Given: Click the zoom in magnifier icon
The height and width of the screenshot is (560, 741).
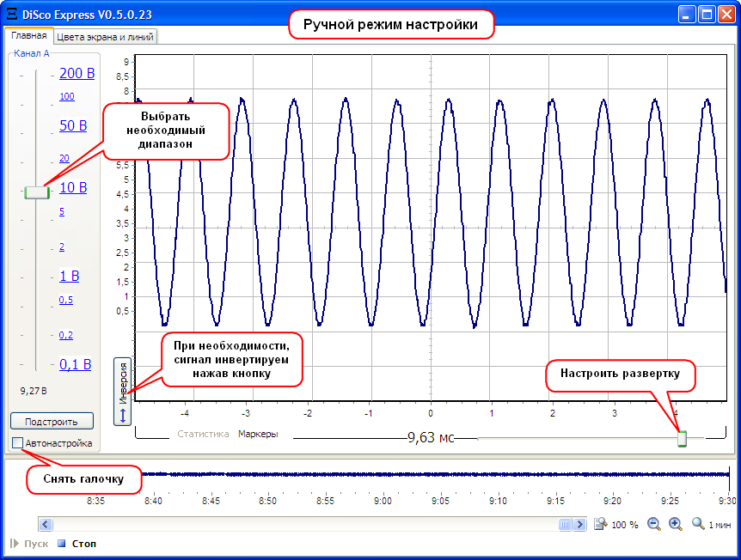Looking at the screenshot, I should click(676, 524).
